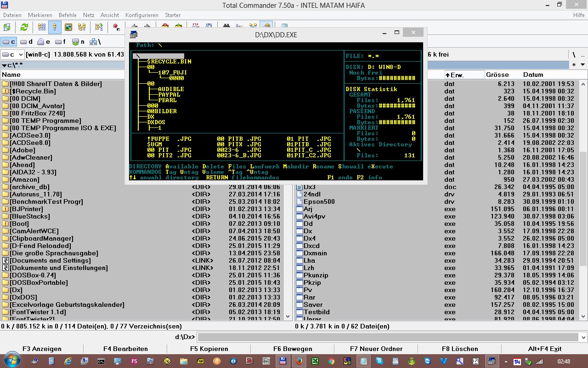Select network drive n button

(79, 42)
